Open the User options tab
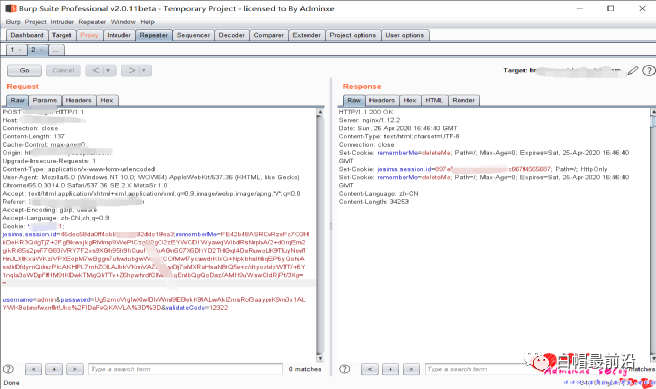The image size is (656, 389). [x=405, y=35]
